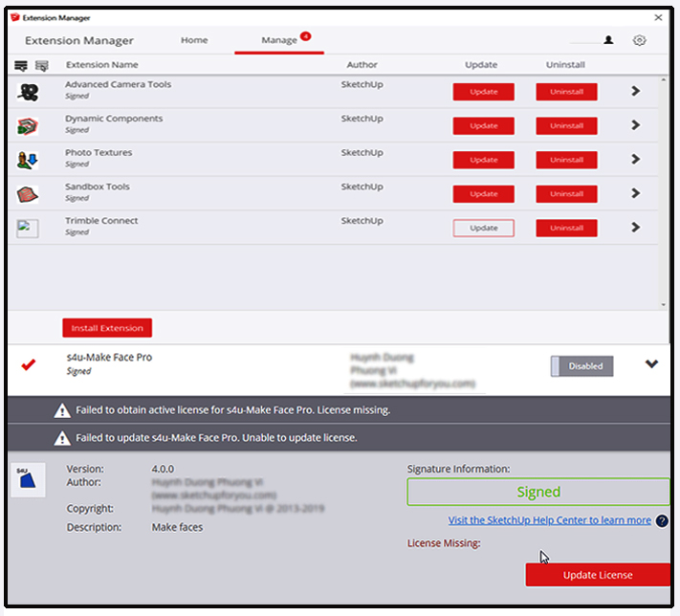Open the settings gear icon
This screenshot has width=680, height=616.
pyautogui.click(x=639, y=40)
